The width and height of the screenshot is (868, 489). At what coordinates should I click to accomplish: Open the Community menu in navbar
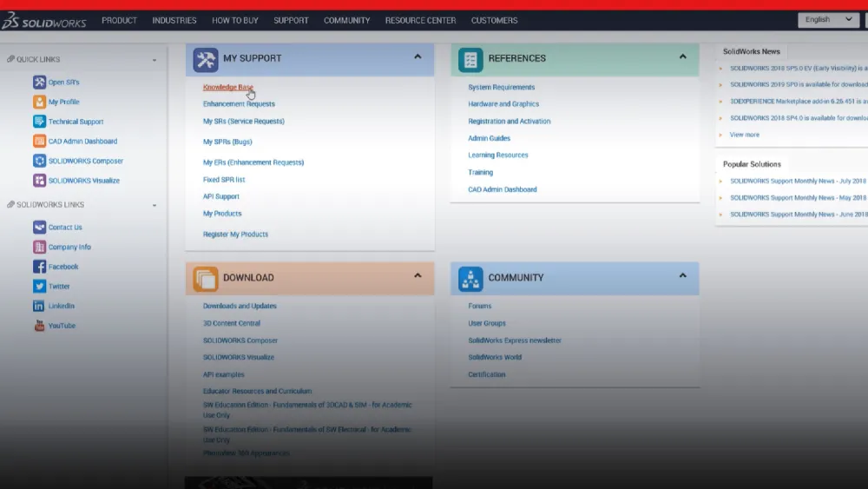tap(346, 21)
